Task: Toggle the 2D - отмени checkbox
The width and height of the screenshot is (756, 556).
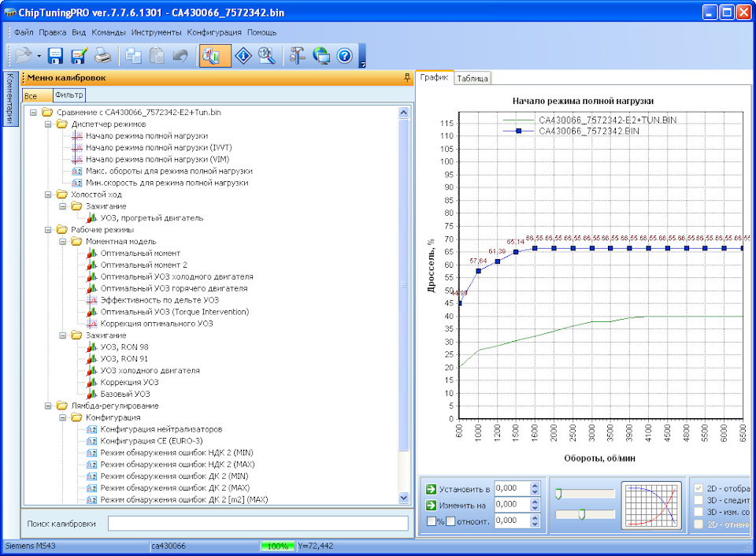Action: [x=699, y=524]
